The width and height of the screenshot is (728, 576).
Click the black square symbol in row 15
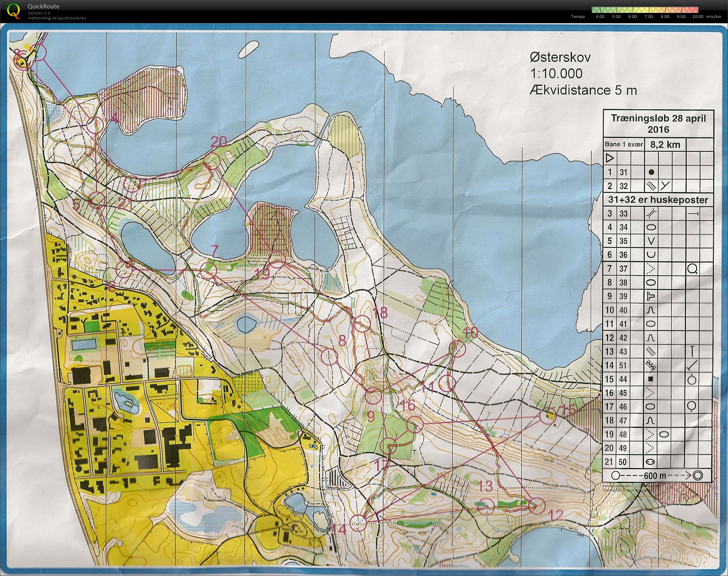pos(651,379)
